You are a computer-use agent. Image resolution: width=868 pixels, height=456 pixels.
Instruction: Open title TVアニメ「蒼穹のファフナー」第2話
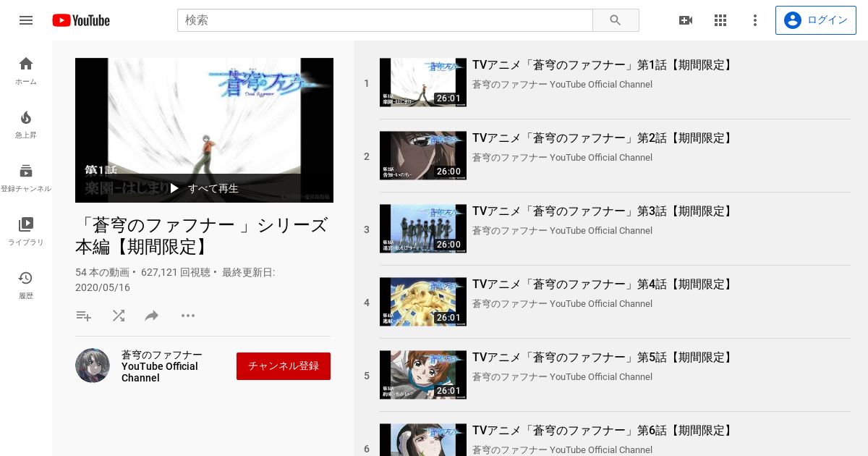tap(603, 138)
